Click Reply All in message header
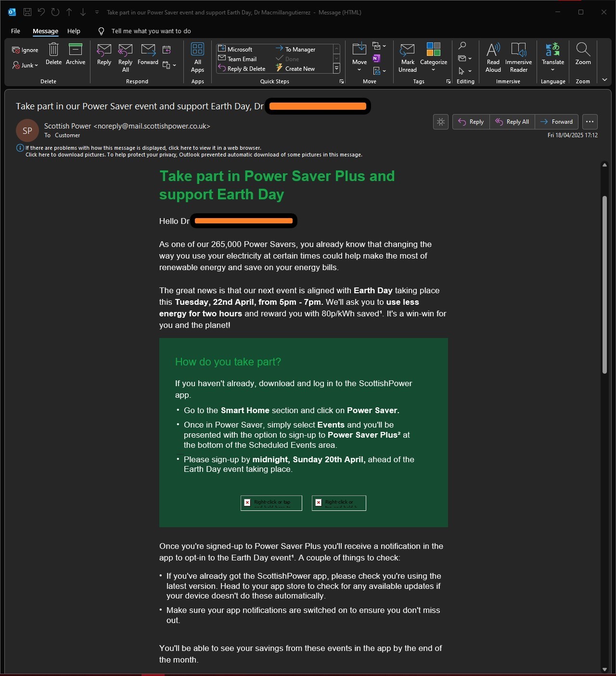Screen dimensions: 616x676 (512, 122)
